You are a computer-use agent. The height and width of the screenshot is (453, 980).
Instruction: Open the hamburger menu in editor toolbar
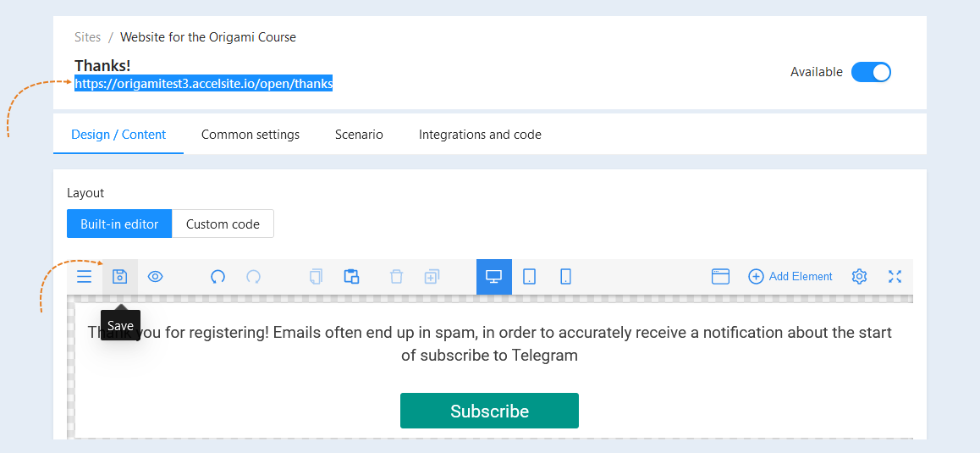(x=85, y=277)
